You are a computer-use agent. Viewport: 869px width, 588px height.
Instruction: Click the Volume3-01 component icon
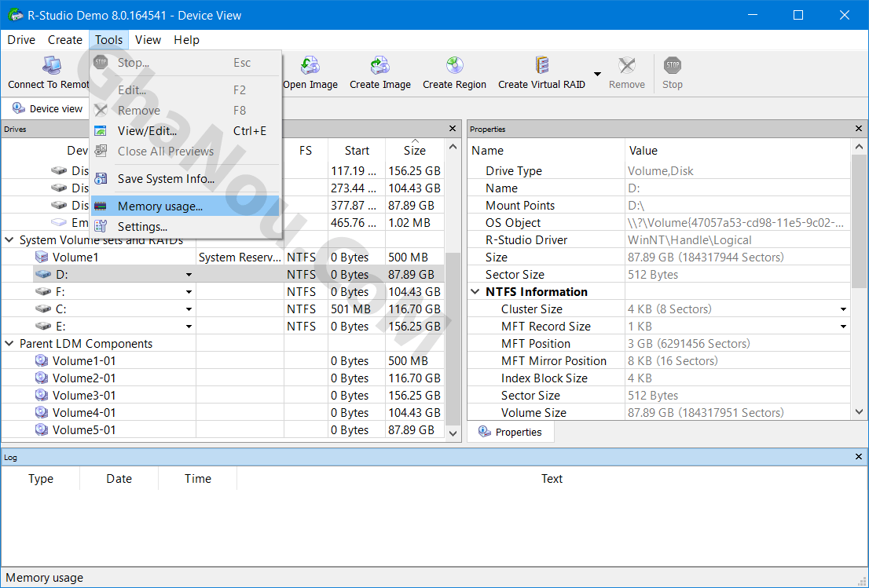tap(42, 395)
